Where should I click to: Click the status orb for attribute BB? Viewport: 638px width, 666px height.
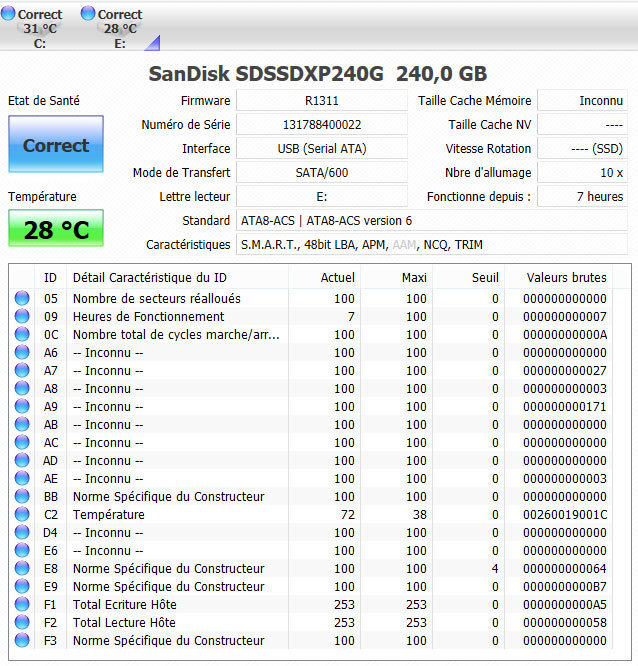[x=22, y=496]
